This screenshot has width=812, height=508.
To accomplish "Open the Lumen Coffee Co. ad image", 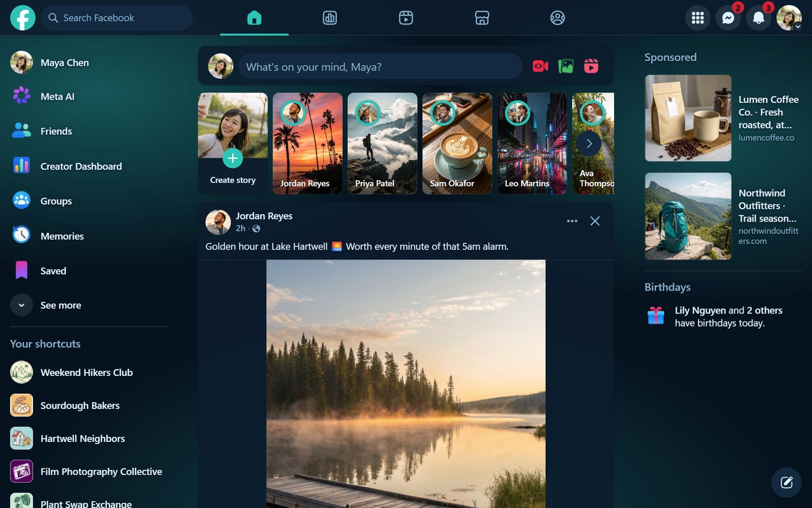I will point(688,118).
